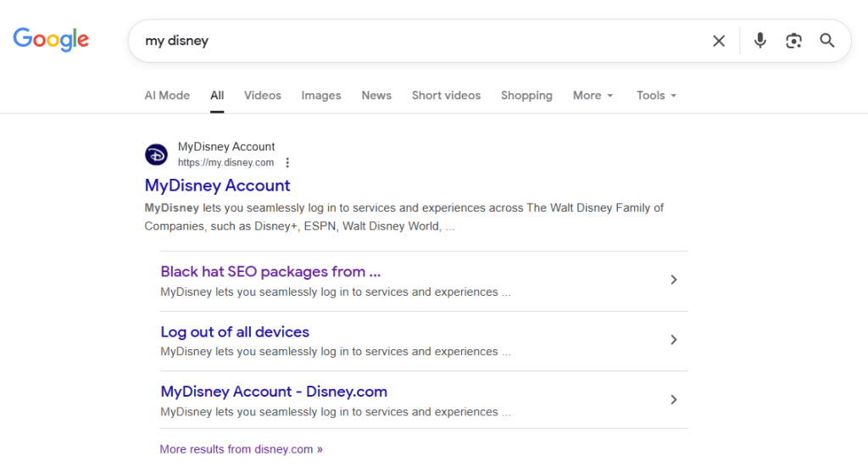Switch to the Images tab

[321, 95]
